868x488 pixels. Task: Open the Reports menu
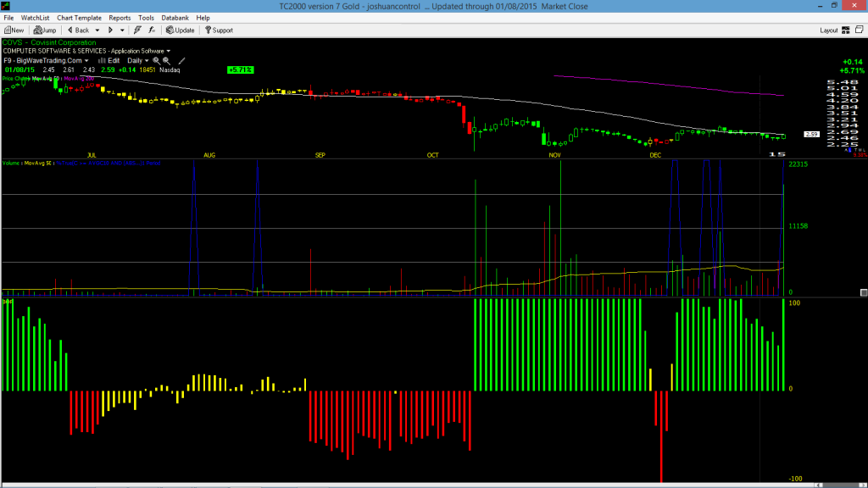(x=120, y=18)
